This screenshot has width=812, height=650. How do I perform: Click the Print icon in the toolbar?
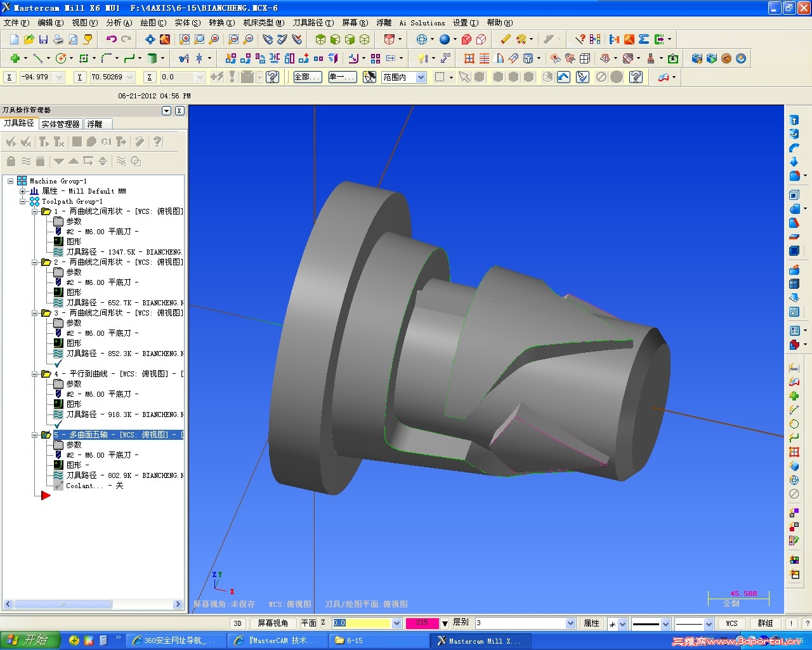[x=58, y=39]
